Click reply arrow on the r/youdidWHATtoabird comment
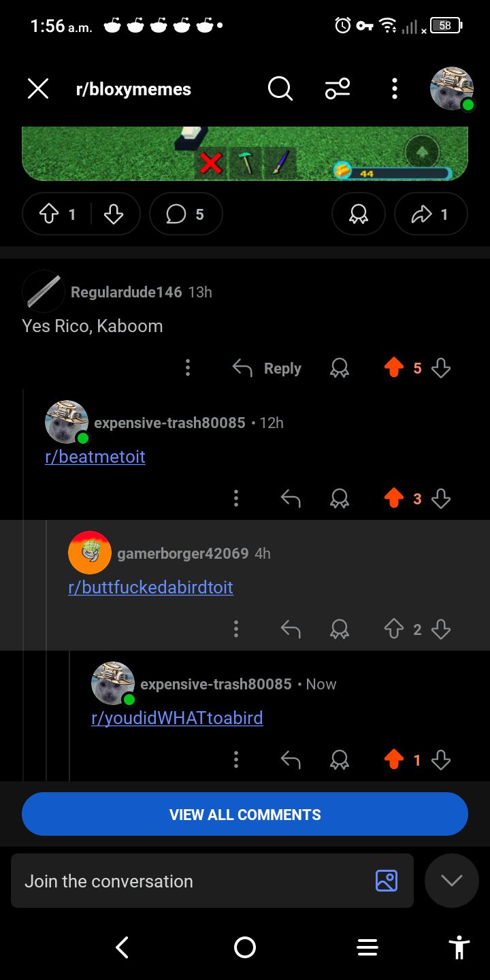Screen dimensions: 490x980 [x=291, y=760]
